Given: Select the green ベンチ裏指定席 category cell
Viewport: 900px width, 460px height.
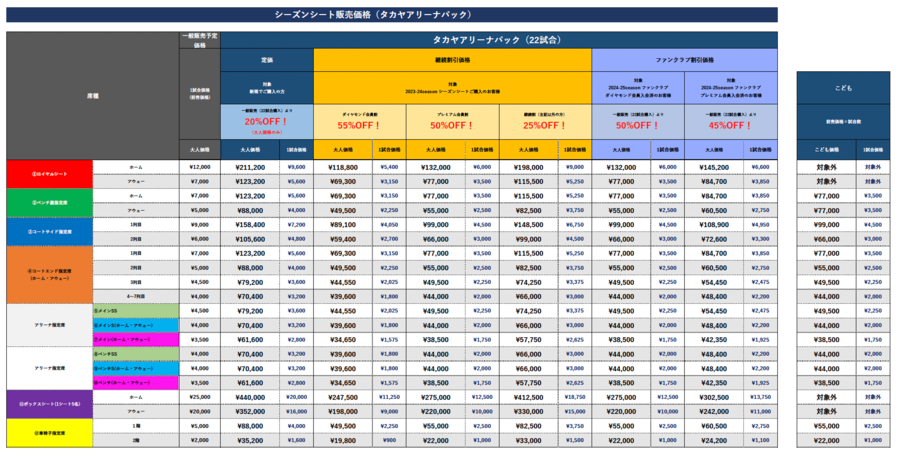Looking at the screenshot, I should pyautogui.click(x=50, y=203).
